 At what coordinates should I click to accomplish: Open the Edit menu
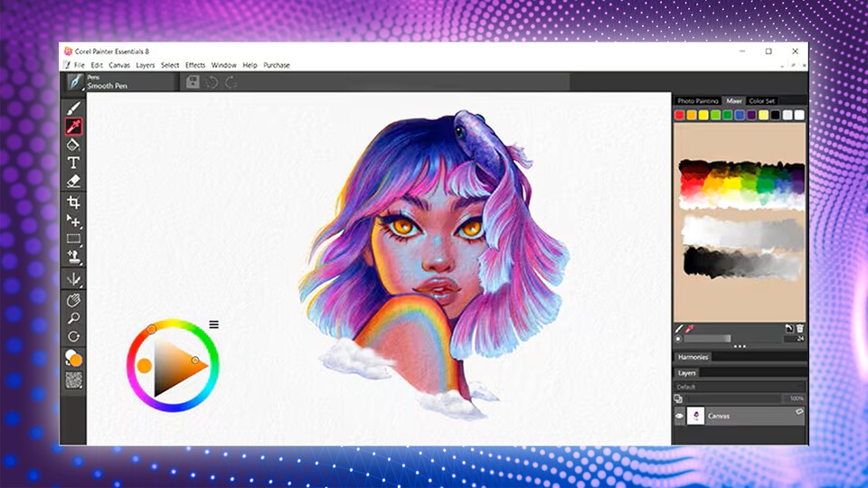pyautogui.click(x=97, y=65)
